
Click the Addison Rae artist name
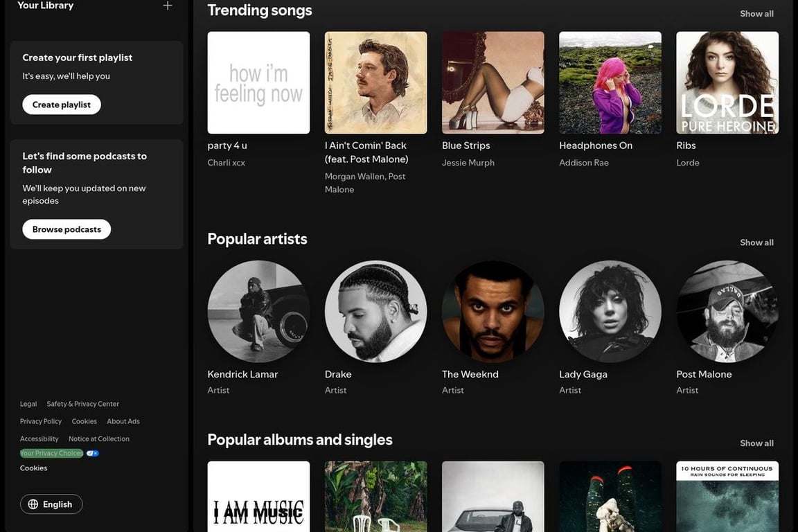584,162
